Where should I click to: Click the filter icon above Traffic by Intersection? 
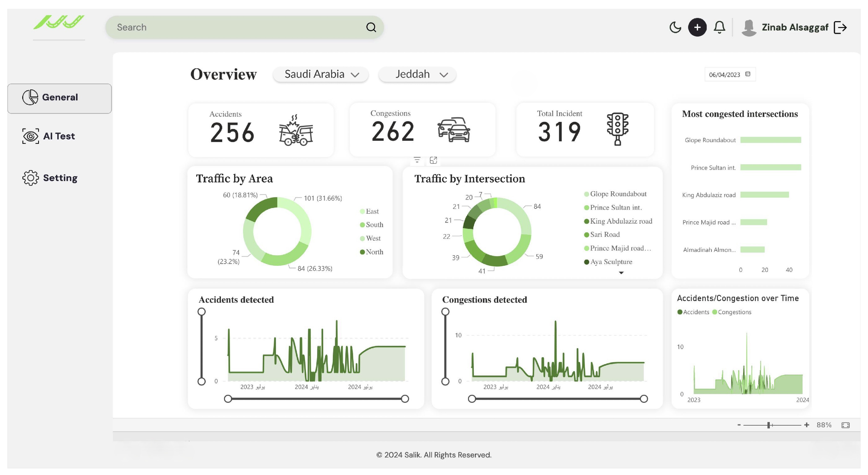coord(417,160)
